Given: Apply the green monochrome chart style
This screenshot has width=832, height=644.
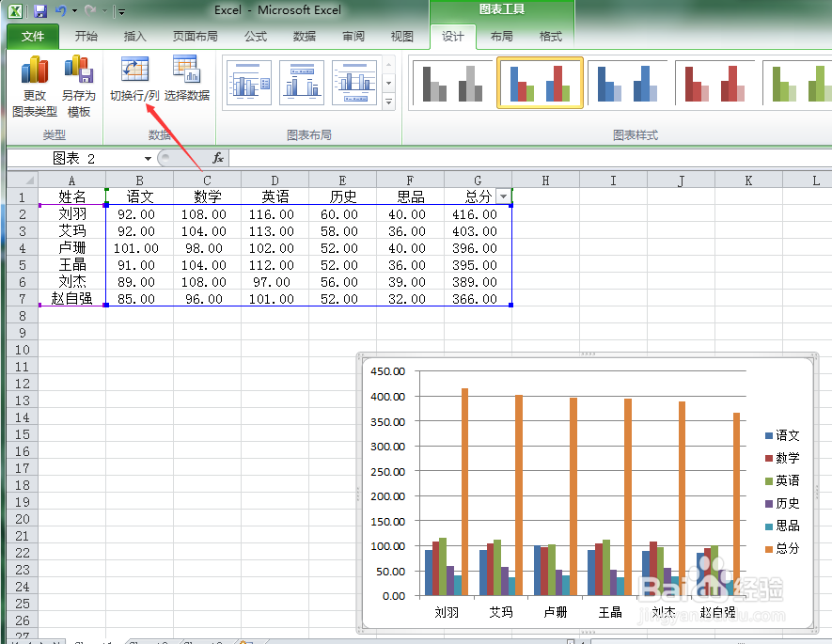Looking at the screenshot, I should 796,83.
